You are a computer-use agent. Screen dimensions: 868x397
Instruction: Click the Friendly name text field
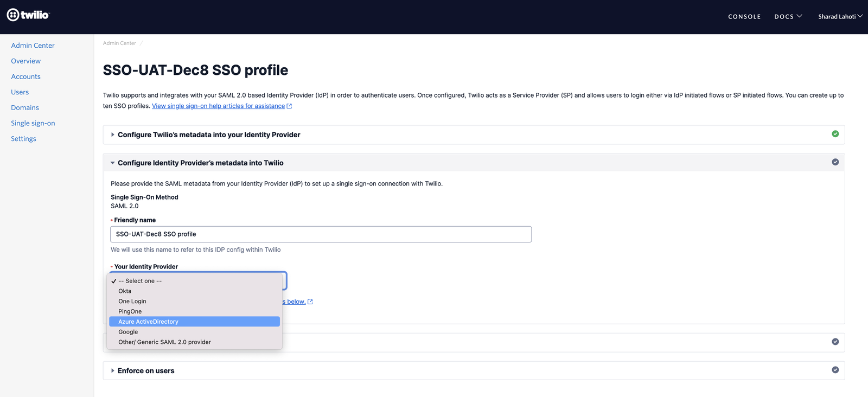(321, 234)
